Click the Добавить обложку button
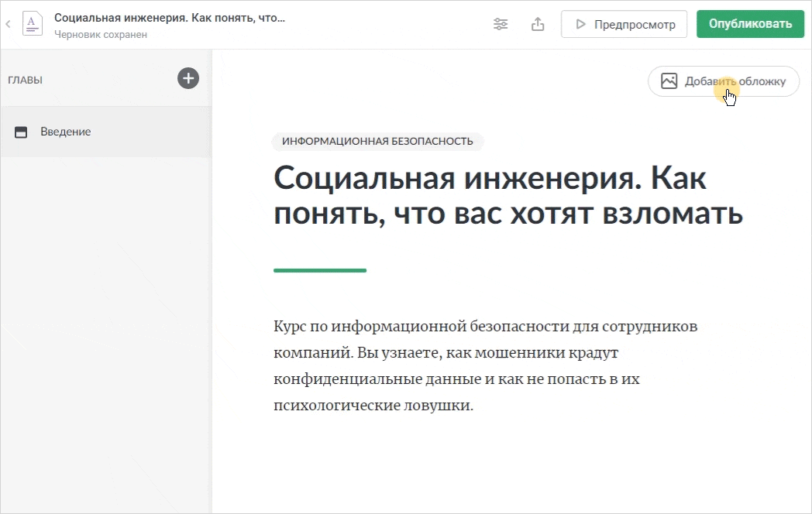The image size is (812, 514). pos(724,81)
